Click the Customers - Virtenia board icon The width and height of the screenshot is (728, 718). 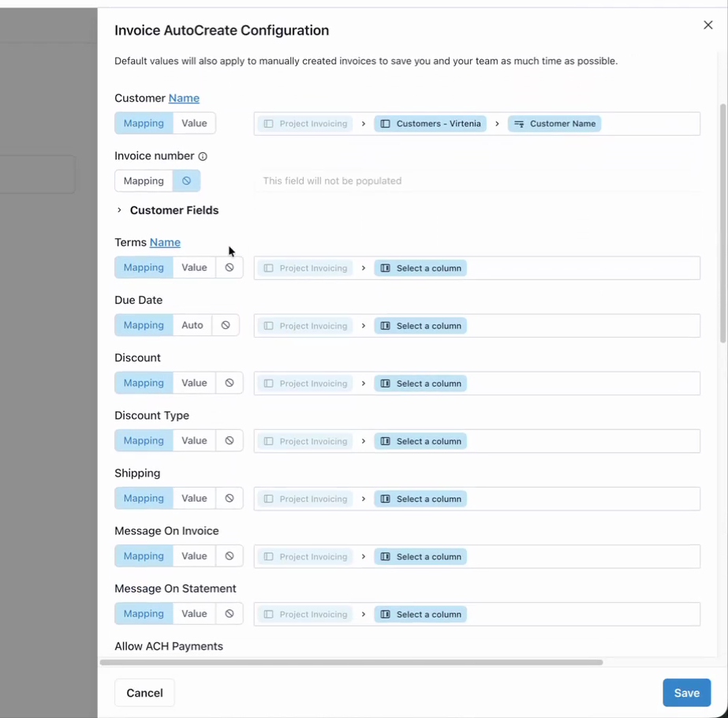tap(384, 123)
